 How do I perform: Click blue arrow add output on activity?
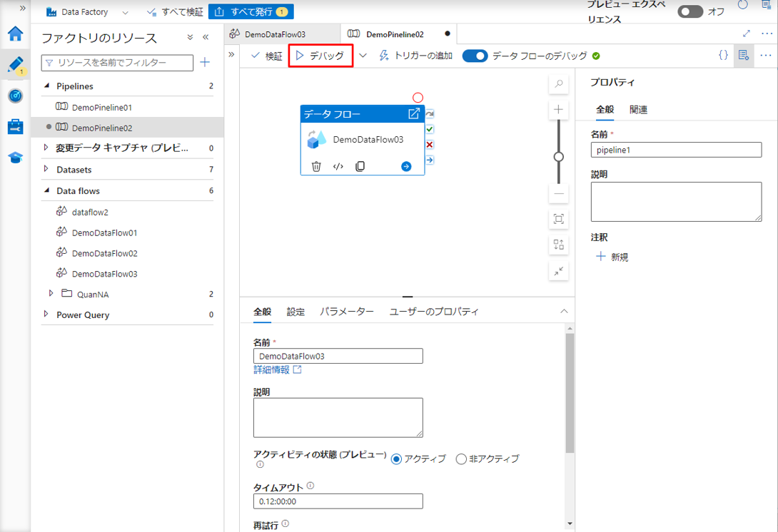pyautogui.click(x=406, y=166)
